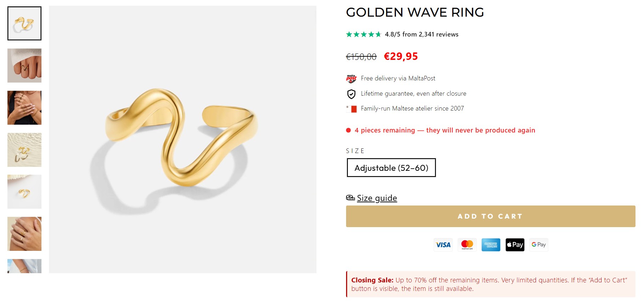Image resolution: width=644 pixels, height=304 pixels.
Task: Click the American Express payment icon
Action: pyautogui.click(x=491, y=245)
